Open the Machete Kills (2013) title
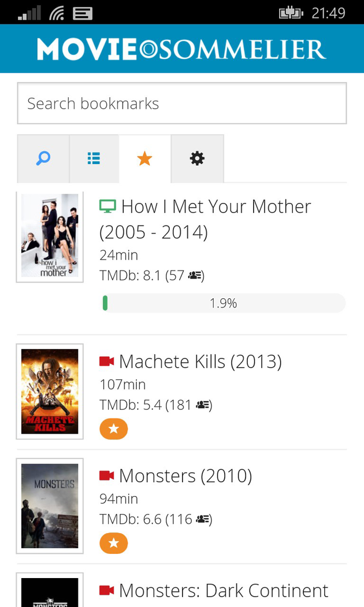 pyautogui.click(x=200, y=362)
